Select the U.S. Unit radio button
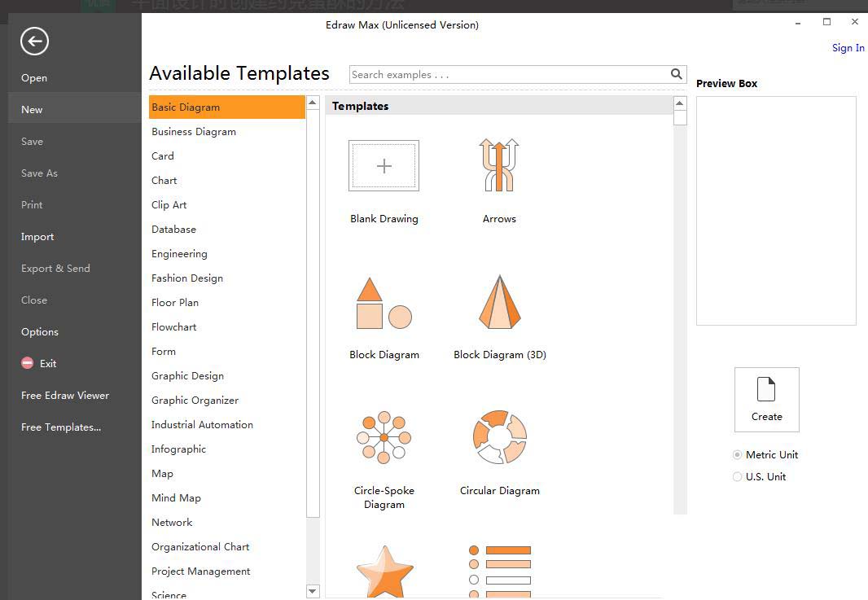The image size is (868, 600). (x=737, y=476)
